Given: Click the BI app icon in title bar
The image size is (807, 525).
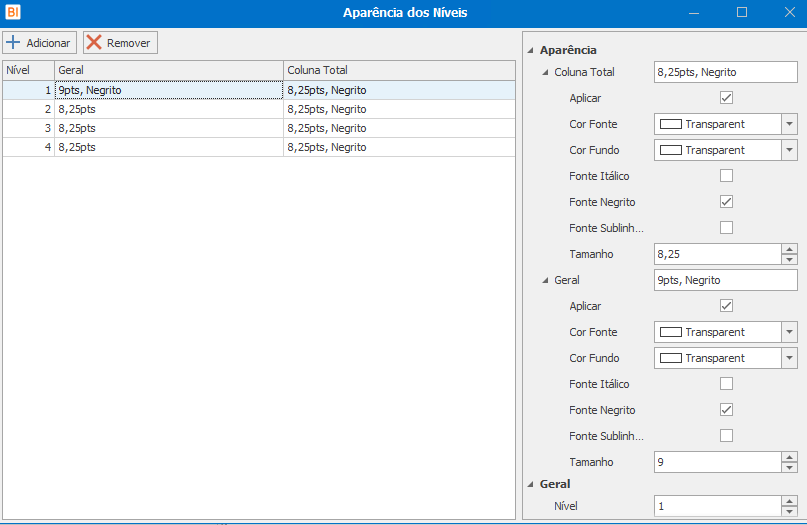Looking at the screenshot, I should coord(13,13).
